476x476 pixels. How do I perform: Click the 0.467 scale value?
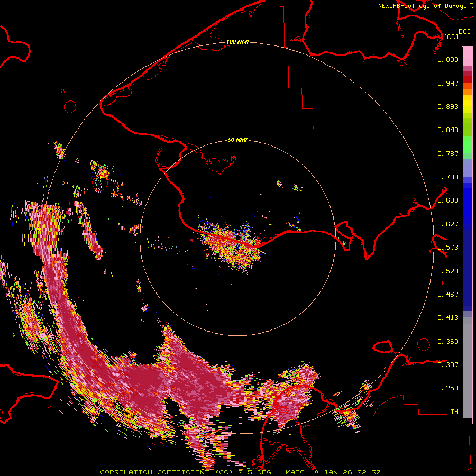coord(448,295)
